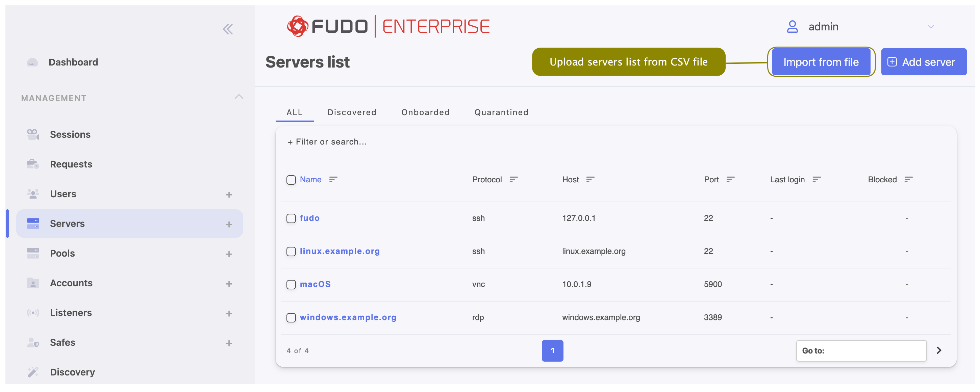This screenshot has width=980, height=392.
Task: Sort servers by the Port column
Action: 730,180
